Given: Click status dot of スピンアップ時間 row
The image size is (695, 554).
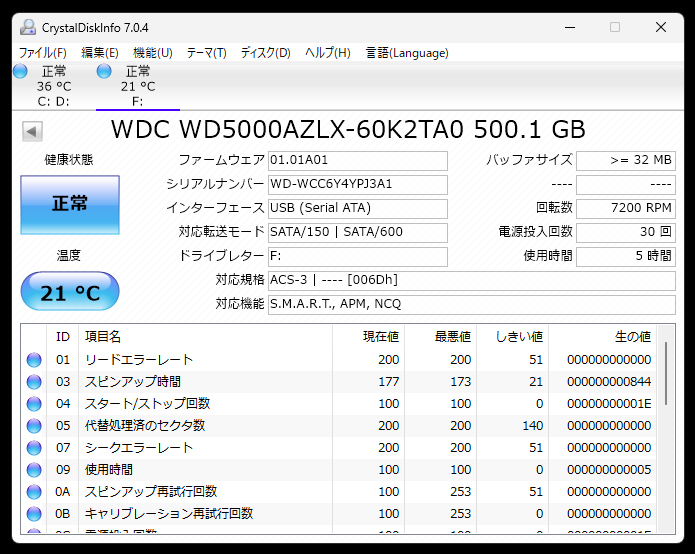Looking at the screenshot, I should click(34, 382).
